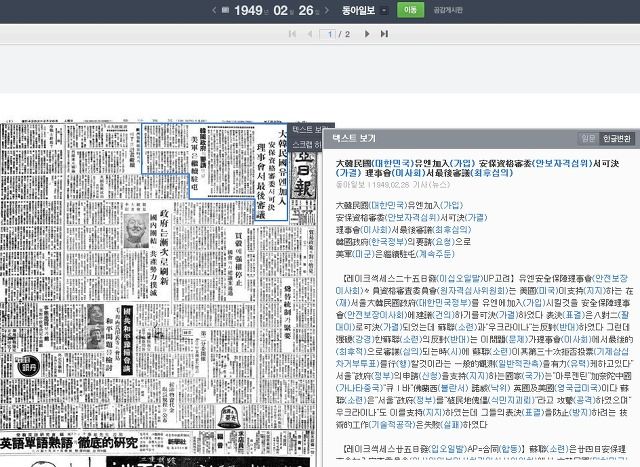Click the 國共和平 籌備會議 article headline
Image resolution: width=640 pixels, height=467 pixels.
pos(127,340)
